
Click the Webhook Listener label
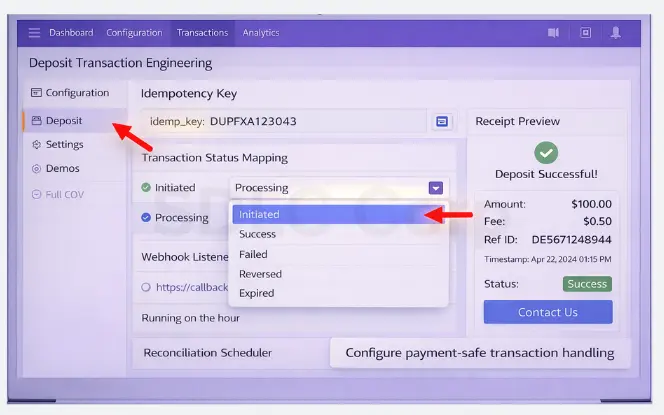(185, 257)
